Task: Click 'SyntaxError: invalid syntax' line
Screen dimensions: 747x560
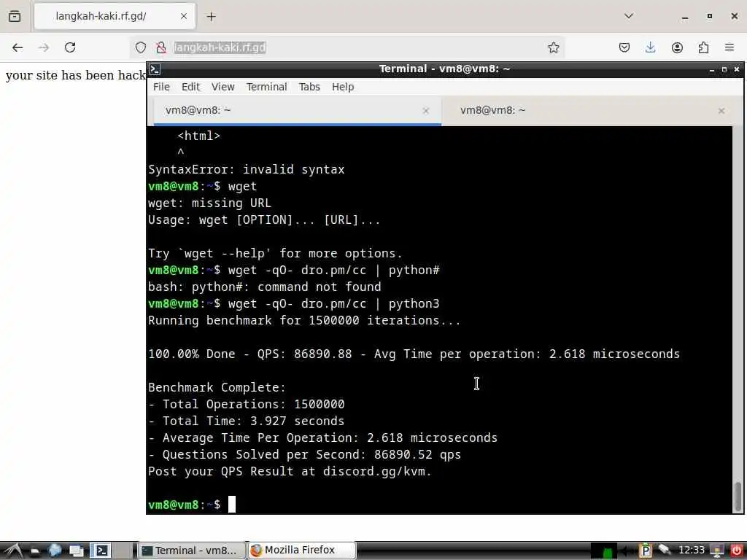Action: (247, 169)
